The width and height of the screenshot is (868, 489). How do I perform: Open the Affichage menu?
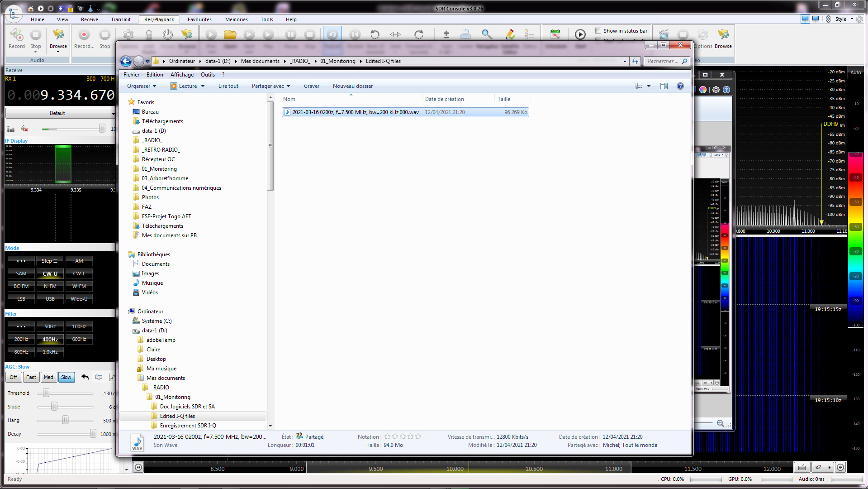[182, 75]
